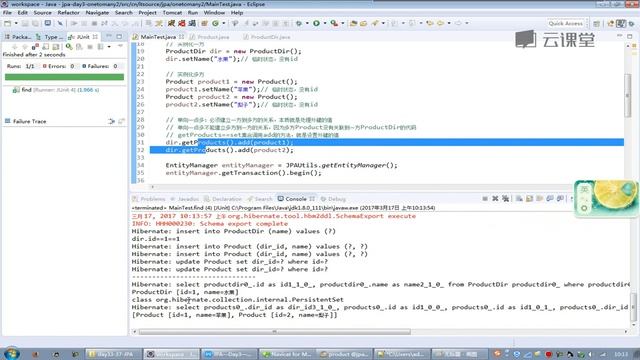Stop Tomcat using the red cat icon
This screenshot has height=360, width=640.
(182, 23)
